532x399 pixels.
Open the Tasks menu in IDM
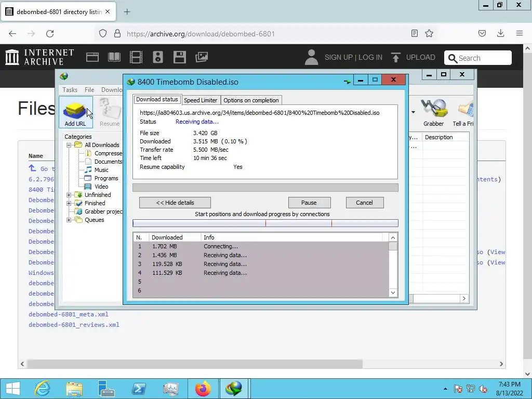coord(70,89)
